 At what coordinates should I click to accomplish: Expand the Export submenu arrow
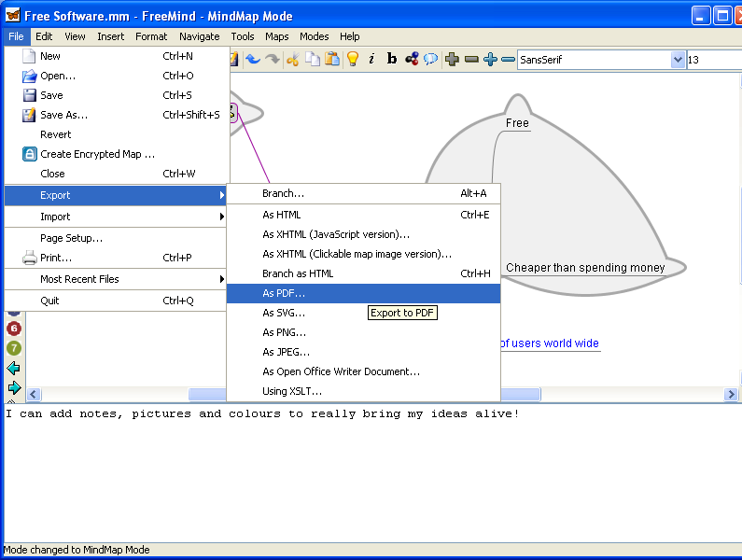221,195
